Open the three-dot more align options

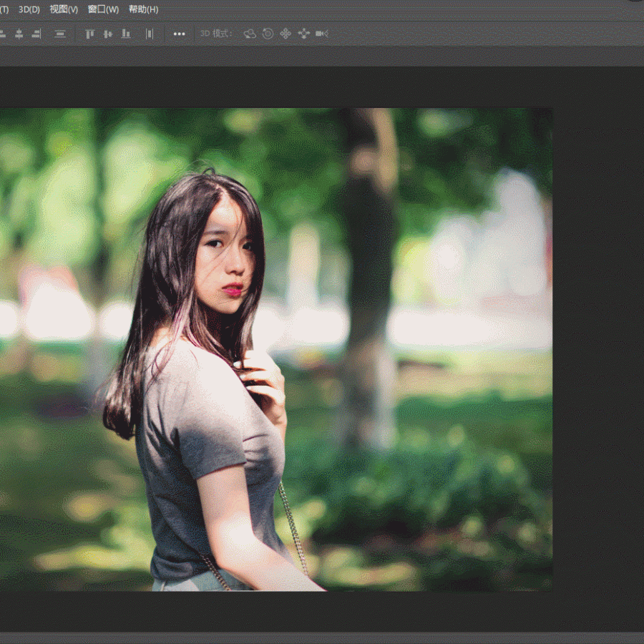click(179, 34)
